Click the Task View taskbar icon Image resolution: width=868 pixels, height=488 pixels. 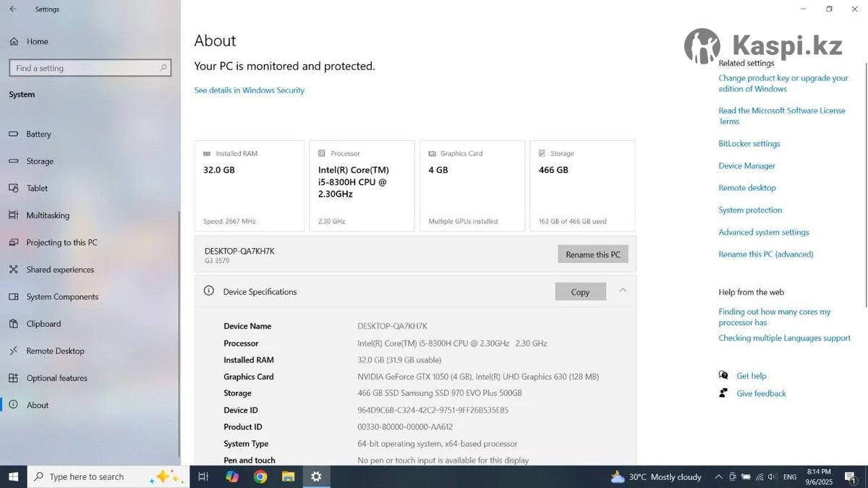coord(203,476)
